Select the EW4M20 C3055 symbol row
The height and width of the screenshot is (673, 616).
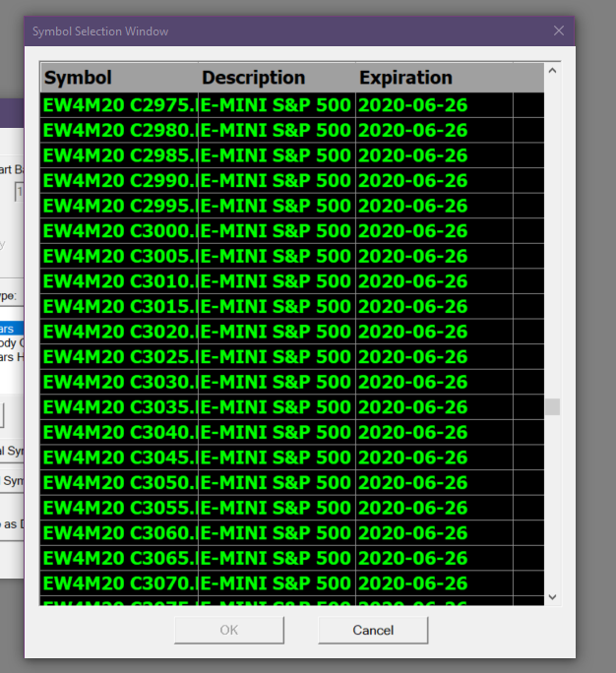click(292, 508)
